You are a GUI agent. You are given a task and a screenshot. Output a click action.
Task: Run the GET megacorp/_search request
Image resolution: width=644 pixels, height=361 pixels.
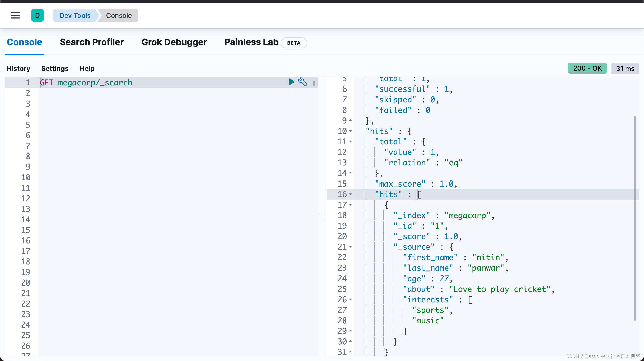point(291,82)
